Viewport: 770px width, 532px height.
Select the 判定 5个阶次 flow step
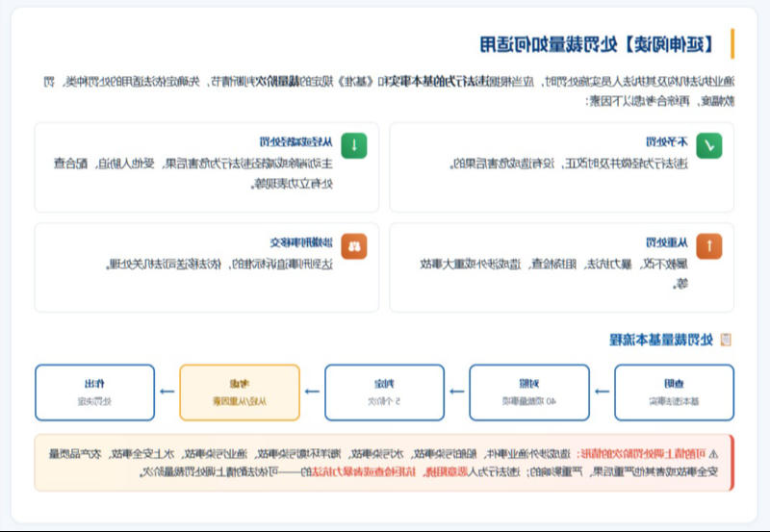coord(384,393)
